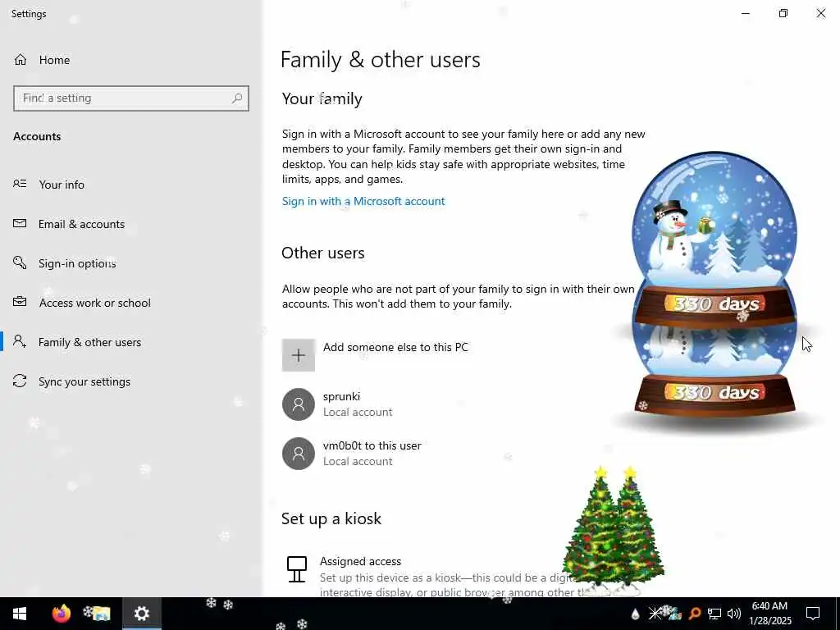This screenshot has height=630, width=840.
Task: Click the Assigned access kiosk icon
Action: click(x=296, y=569)
